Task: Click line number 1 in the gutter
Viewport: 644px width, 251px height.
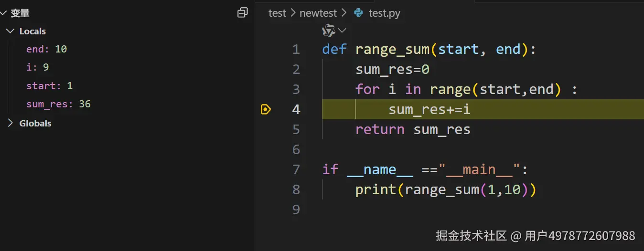Action: 296,49
